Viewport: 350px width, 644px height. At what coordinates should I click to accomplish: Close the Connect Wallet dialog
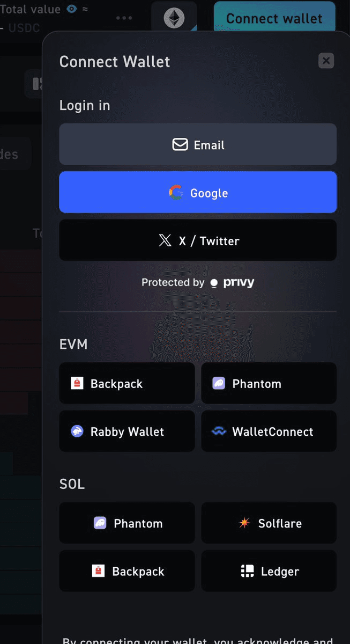326,61
